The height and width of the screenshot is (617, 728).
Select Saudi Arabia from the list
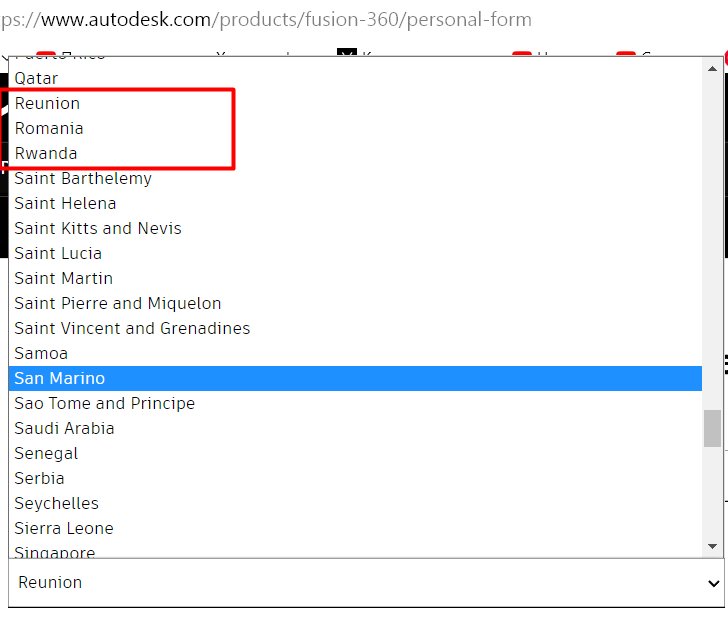tap(64, 428)
